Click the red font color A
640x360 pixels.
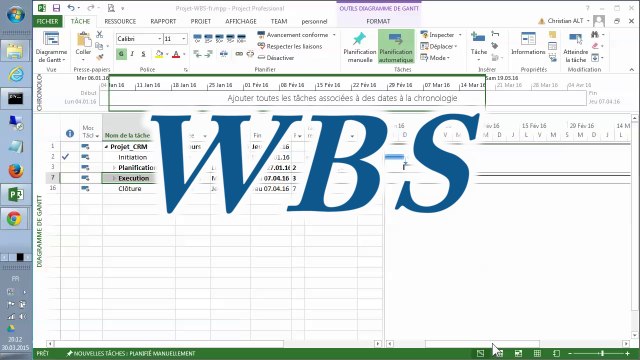(x=176, y=54)
